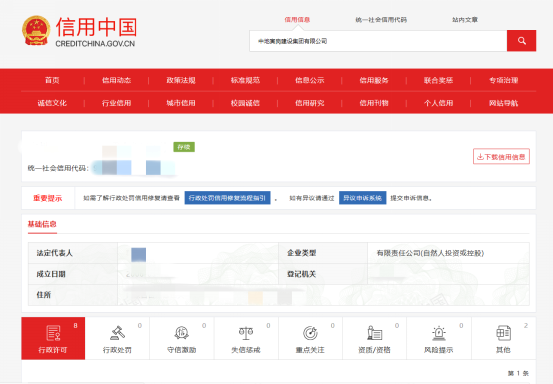Go to 首页 in navigation bar

click(x=52, y=80)
